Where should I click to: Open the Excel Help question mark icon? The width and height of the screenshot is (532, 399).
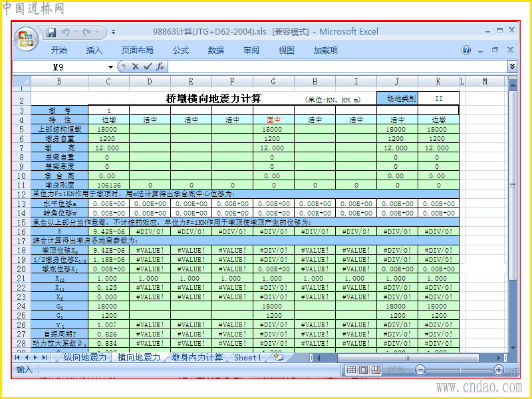pyautogui.click(x=466, y=51)
